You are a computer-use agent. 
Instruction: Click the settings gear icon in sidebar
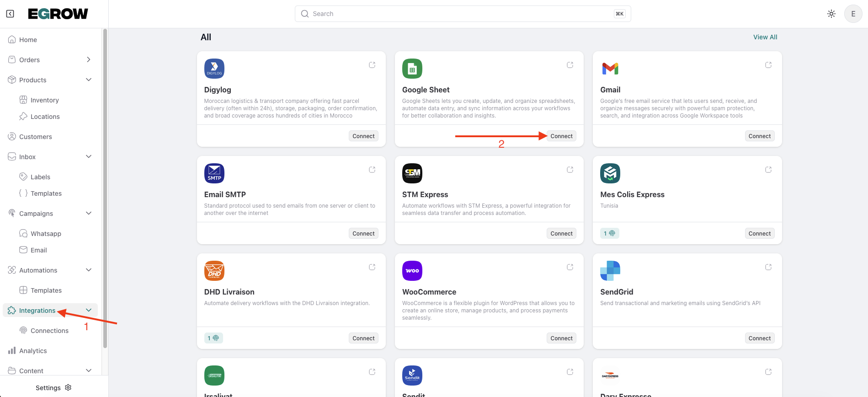click(68, 387)
